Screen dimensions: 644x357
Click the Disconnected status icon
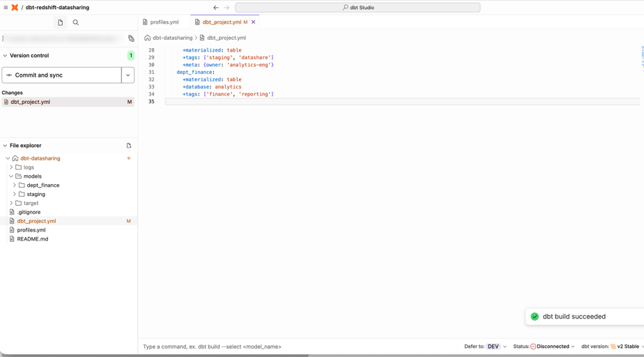tap(533, 347)
